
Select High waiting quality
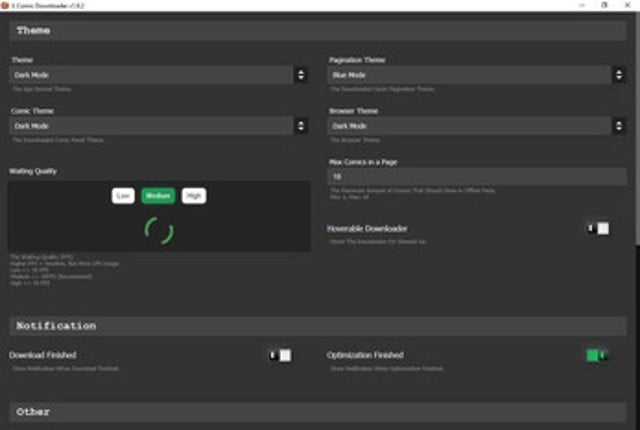pyautogui.click(x=194, y=196)
